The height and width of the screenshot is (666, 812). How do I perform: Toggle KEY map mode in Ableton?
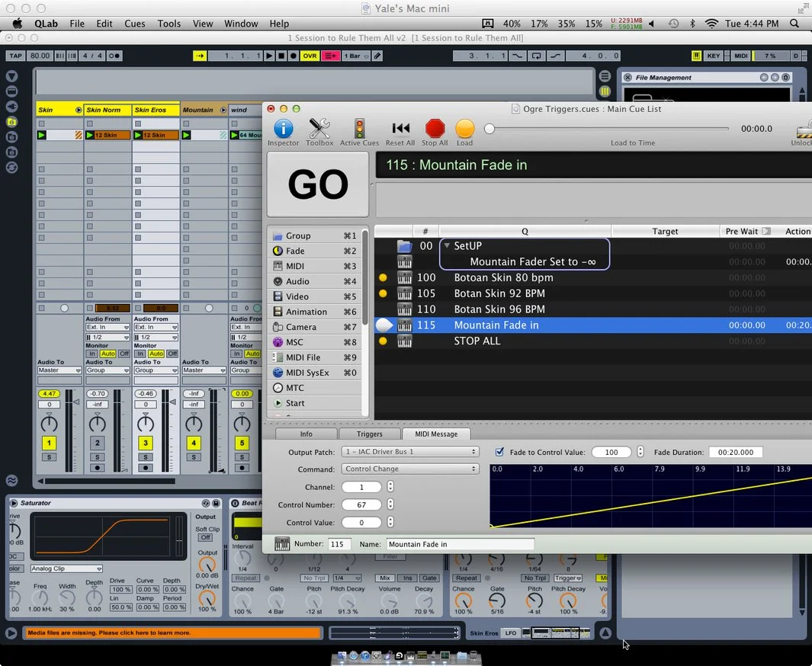(713, 56)
